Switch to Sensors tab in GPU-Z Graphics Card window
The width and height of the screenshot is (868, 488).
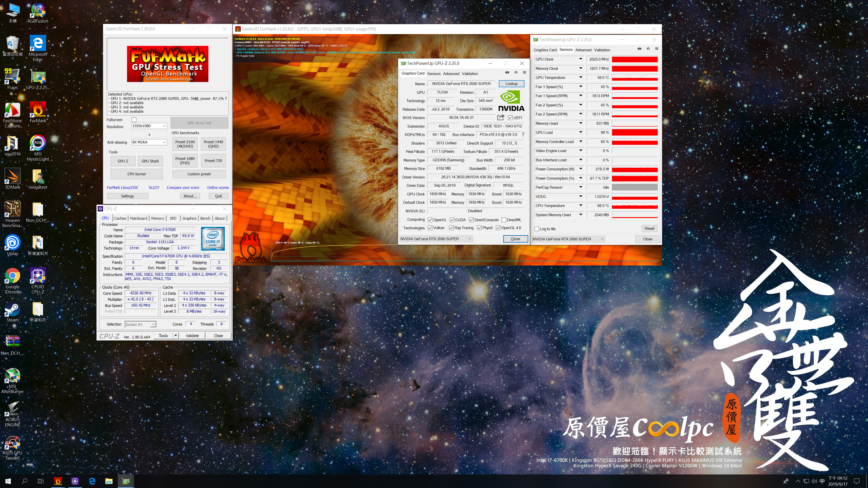434,73
